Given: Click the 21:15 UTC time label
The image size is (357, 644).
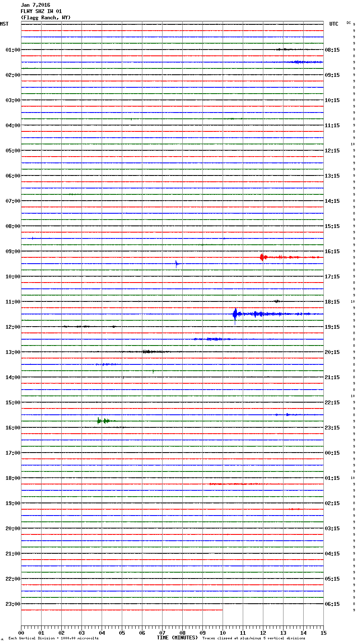Looking at the screenshot, I should tap(332, 377).
